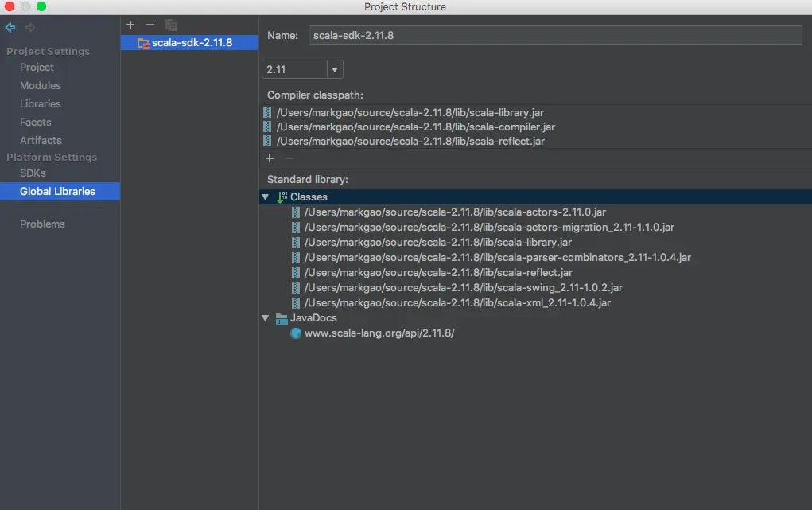
Task: Maximize the Project Structure window
Action: (x=41, y=6)
